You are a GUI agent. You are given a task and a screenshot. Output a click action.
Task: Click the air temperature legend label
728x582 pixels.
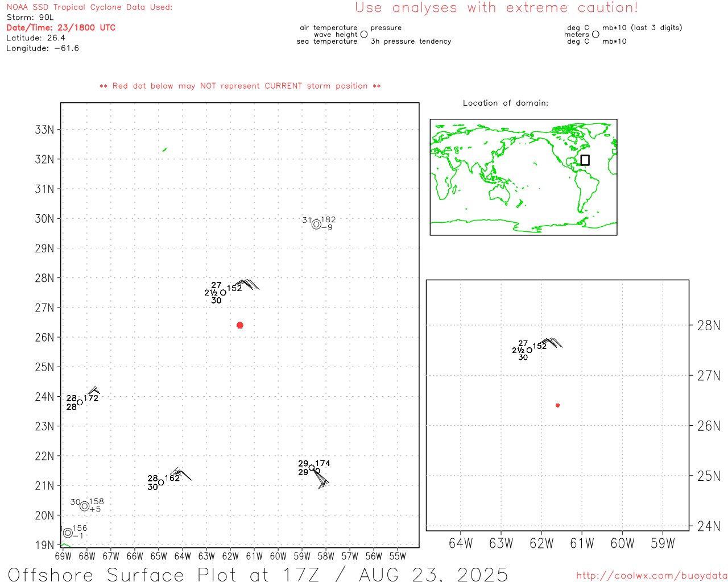329,28
